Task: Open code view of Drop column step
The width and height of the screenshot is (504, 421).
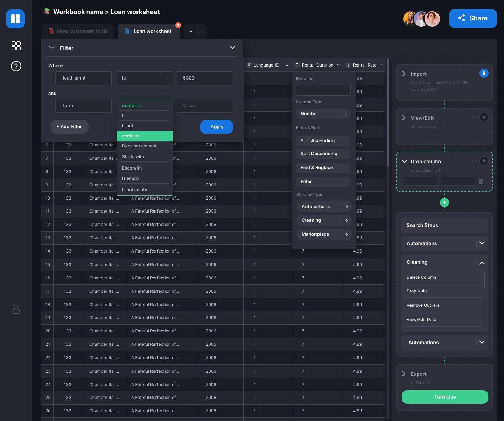Action: (474, 161)
